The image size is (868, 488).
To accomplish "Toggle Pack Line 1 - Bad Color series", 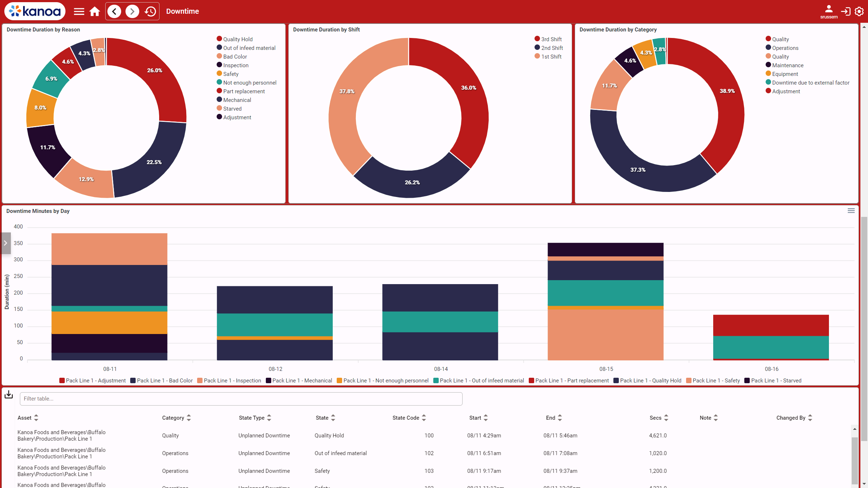I will click(162, 380).
